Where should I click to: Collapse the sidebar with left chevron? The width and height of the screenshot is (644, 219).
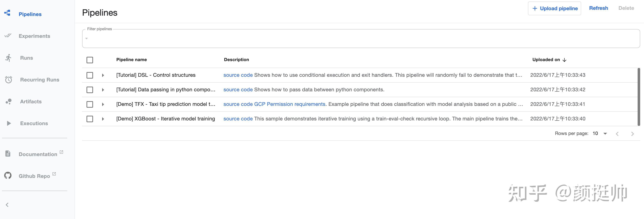tap(7, 205)
